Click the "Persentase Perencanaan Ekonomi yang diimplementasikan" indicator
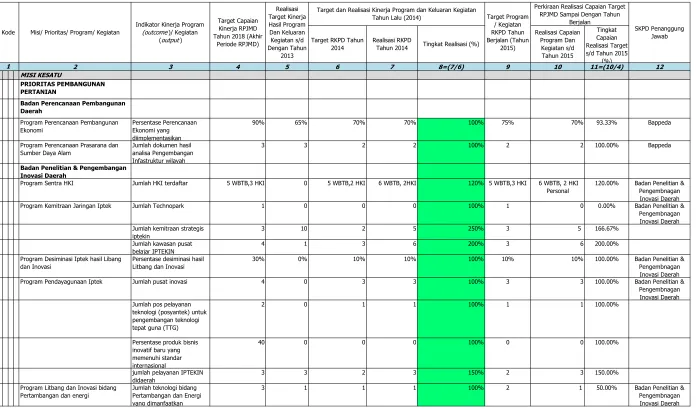The image size is (697, 409). tap(170, 129)
